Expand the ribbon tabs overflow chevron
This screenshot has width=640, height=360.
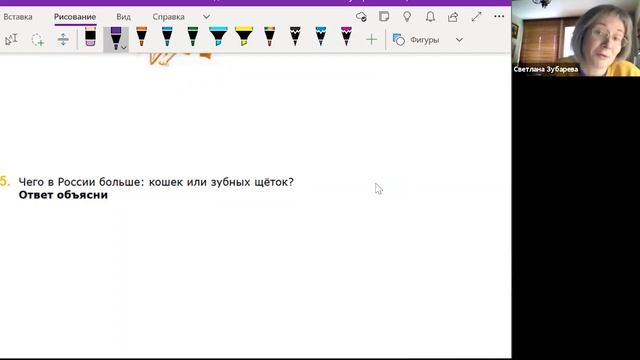click(207, 17)
